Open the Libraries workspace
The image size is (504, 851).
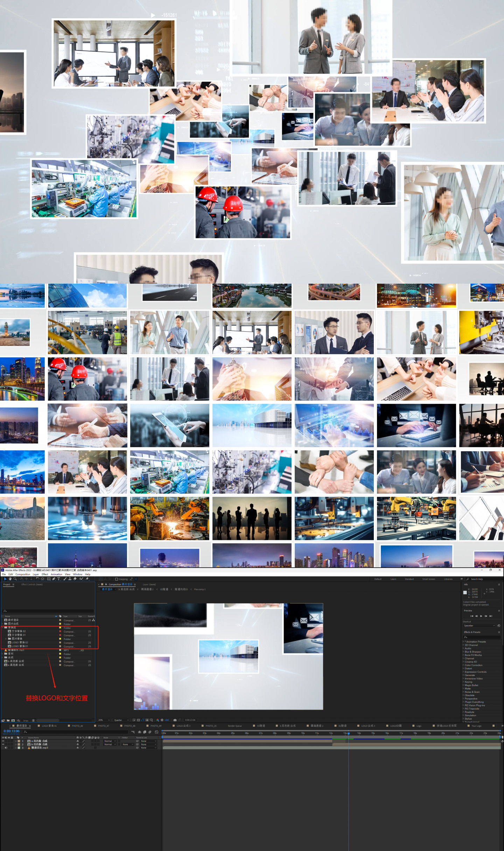coord(448,579)
